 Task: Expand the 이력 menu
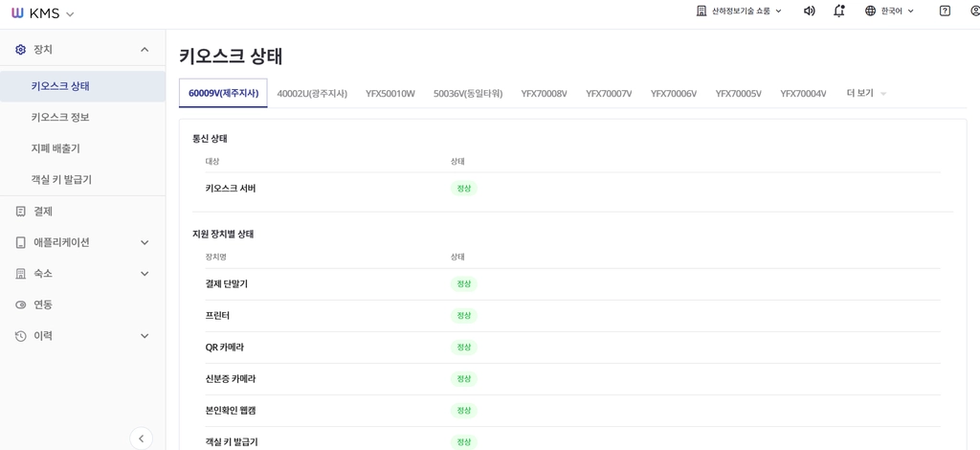pyautogui.click(x=145, y=336)
